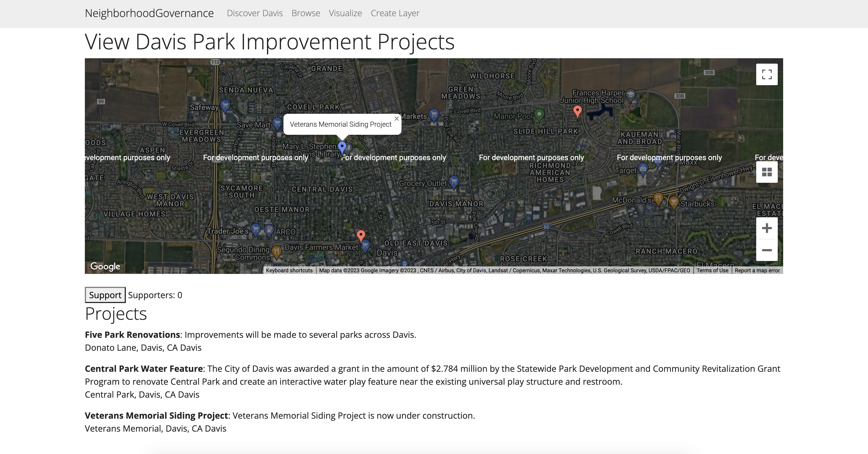Toggle fullscreen view of the map

[767, 74]
